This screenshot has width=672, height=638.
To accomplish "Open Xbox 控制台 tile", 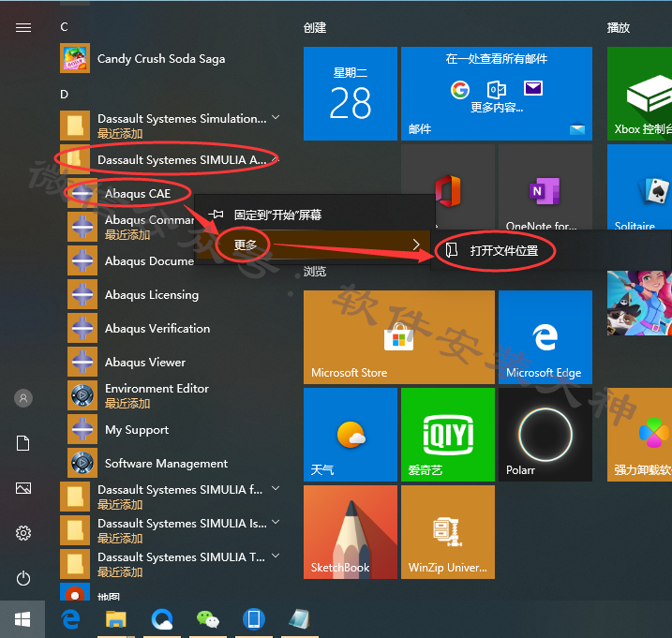I will 639,94.
